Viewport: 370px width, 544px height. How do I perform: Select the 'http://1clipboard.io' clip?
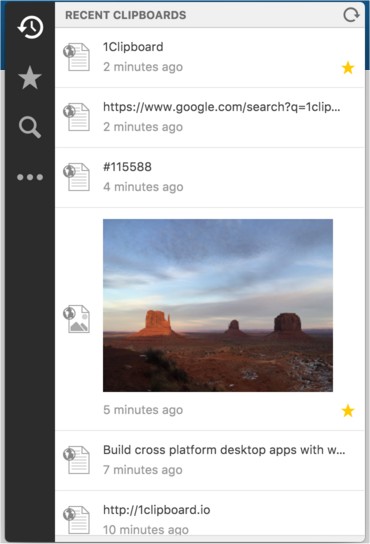pyautogui.click(x=157, y=510)
